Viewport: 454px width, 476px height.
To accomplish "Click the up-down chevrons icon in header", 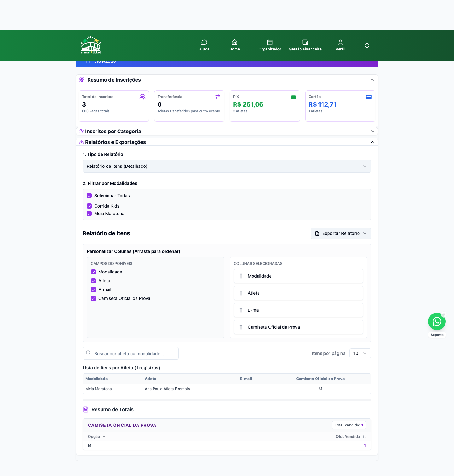I will click(367, 45).
